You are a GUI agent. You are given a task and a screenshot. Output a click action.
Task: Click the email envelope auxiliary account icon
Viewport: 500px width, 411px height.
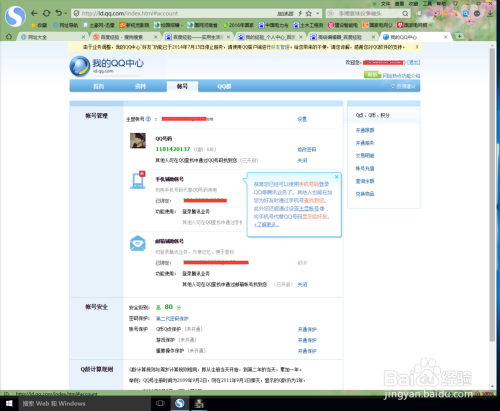(138, 243)
